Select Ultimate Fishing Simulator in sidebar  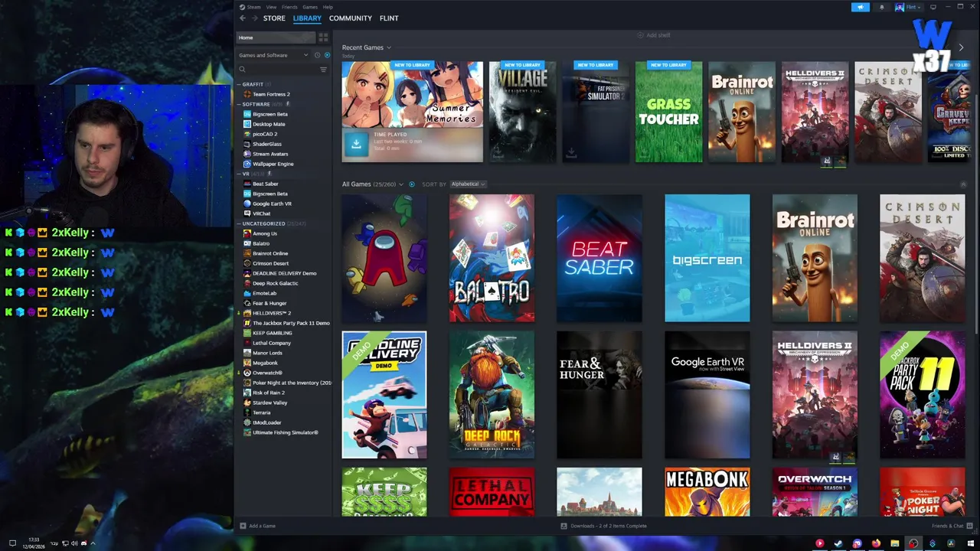[285, 432]
